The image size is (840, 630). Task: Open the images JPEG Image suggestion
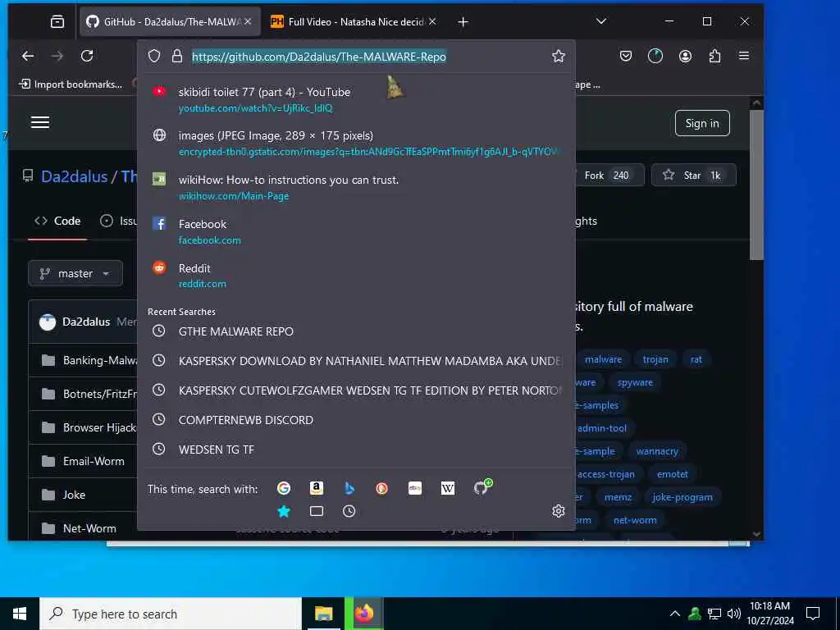pyautogui.click(x=356, y=144)
